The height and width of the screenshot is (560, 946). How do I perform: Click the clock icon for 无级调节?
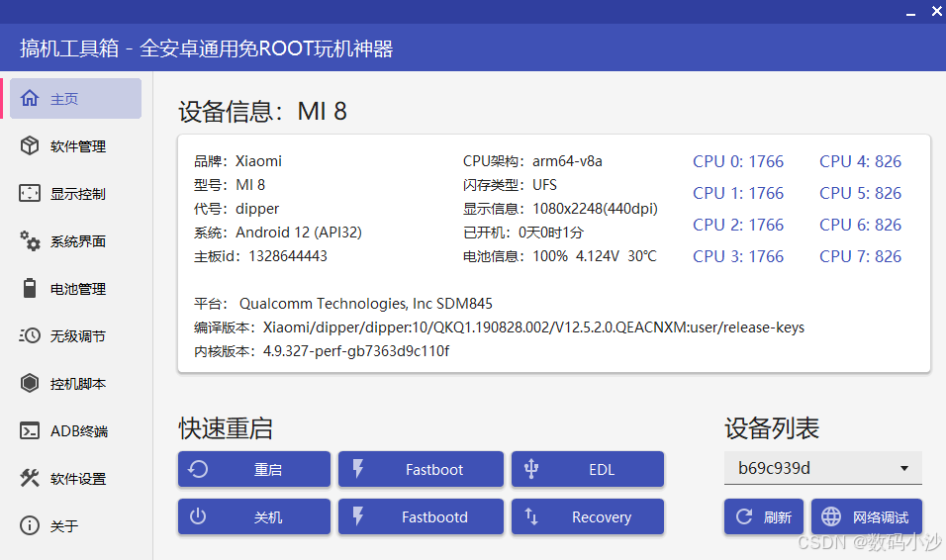[30, 335]
